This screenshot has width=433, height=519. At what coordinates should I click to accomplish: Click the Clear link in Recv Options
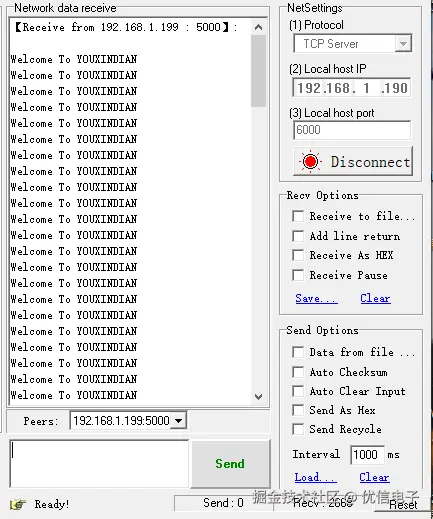(375, 298)
